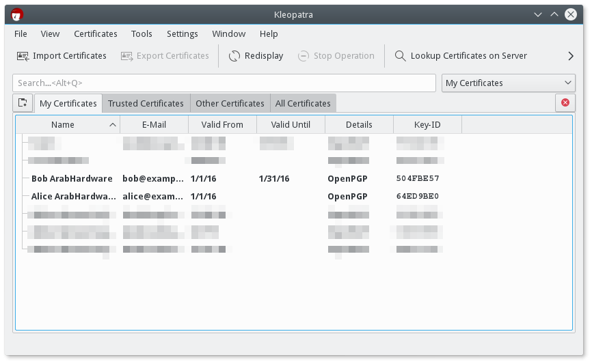Click the Stop Operation toolbar button
The height and width of the screenshot is (364, 592).
(336, 56)
